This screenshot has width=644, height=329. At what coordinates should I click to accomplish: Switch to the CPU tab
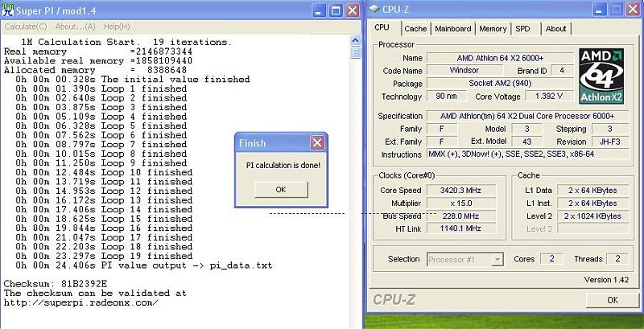382,27
